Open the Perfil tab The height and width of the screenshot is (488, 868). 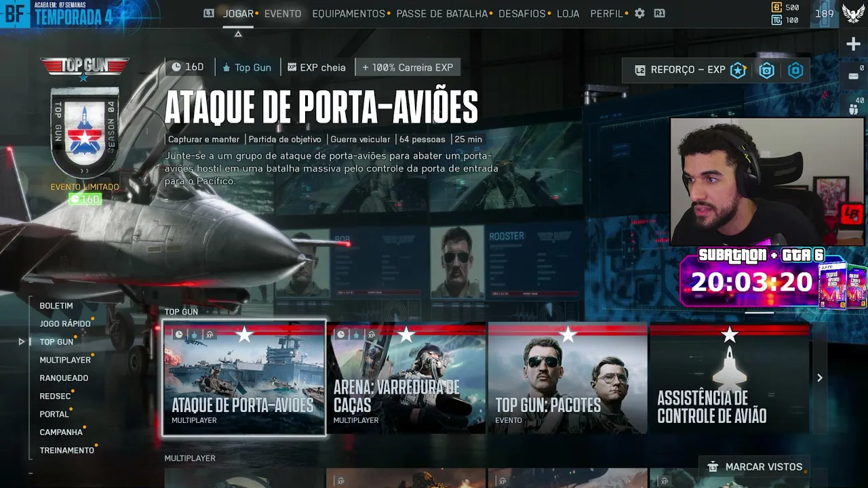(606, 14)
